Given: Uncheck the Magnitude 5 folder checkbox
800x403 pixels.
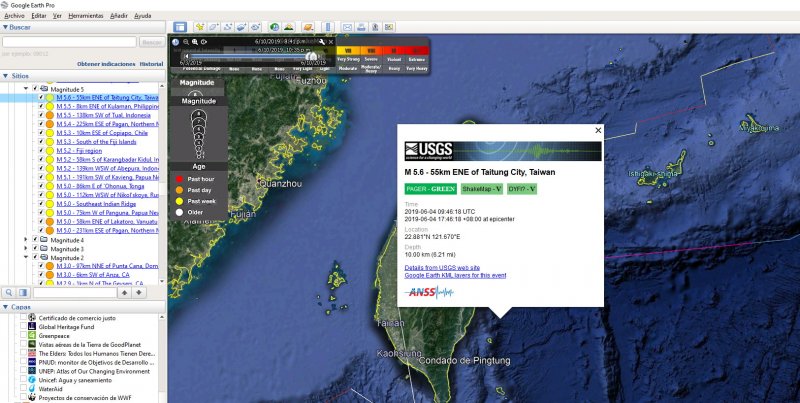Looking at the screenshot, I should [35, 89].
